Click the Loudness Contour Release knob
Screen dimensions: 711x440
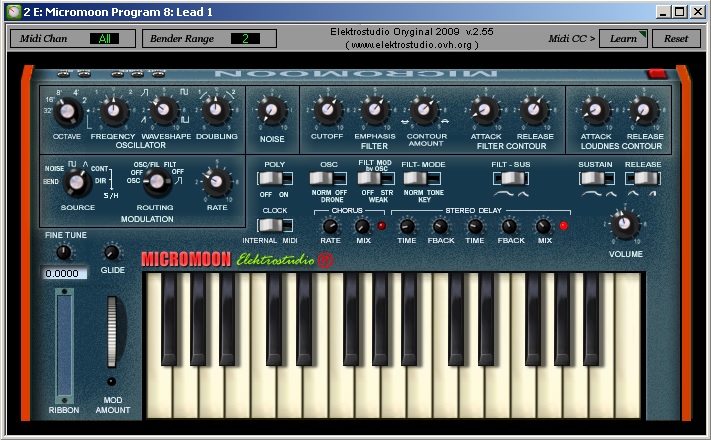(644, 110)
